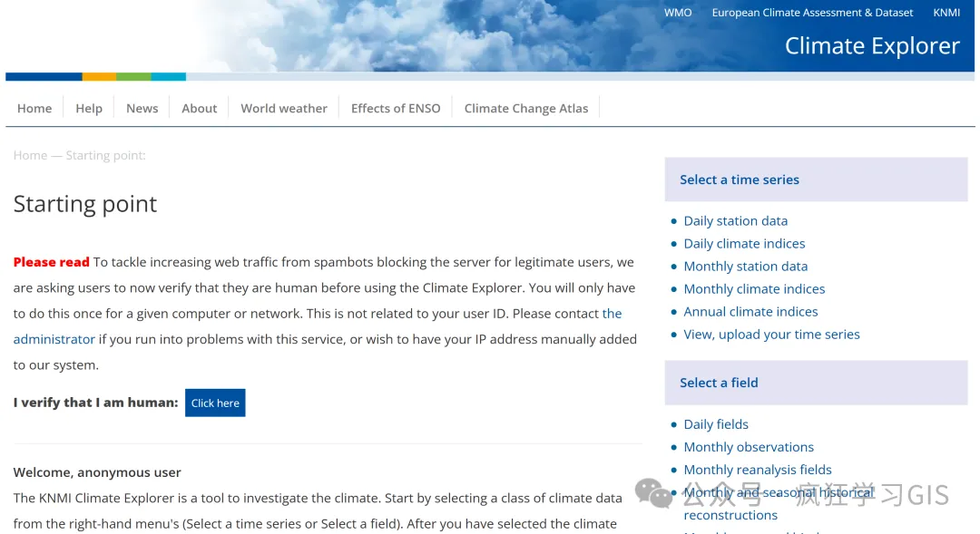Open View, upload your time series
The height and width of the screenshot is (534, 980).
point(771,334)
